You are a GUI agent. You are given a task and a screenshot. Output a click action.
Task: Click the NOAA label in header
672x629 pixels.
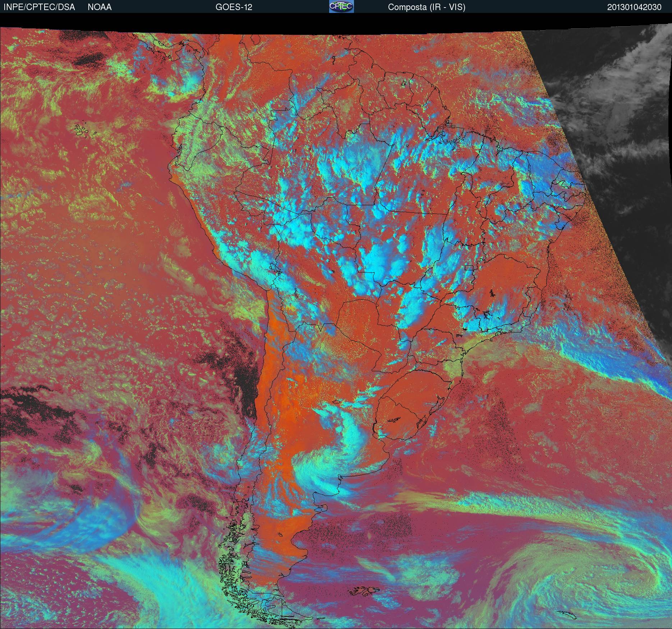100,7
